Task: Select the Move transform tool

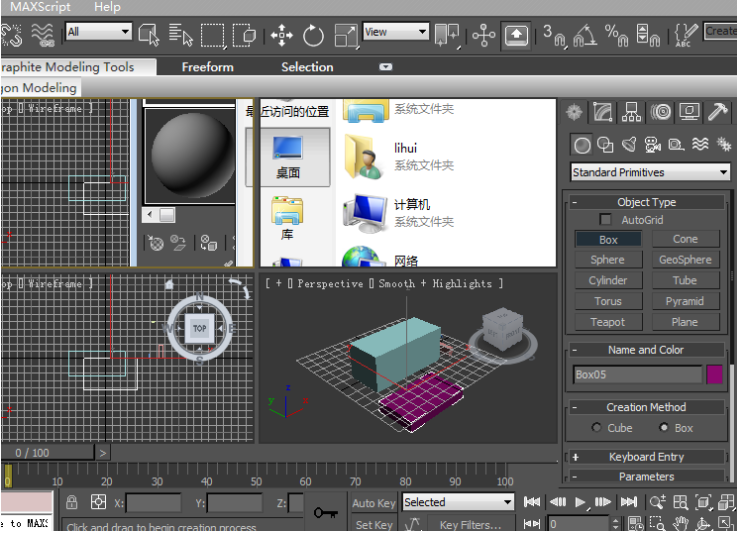Action: coord(281,36)
